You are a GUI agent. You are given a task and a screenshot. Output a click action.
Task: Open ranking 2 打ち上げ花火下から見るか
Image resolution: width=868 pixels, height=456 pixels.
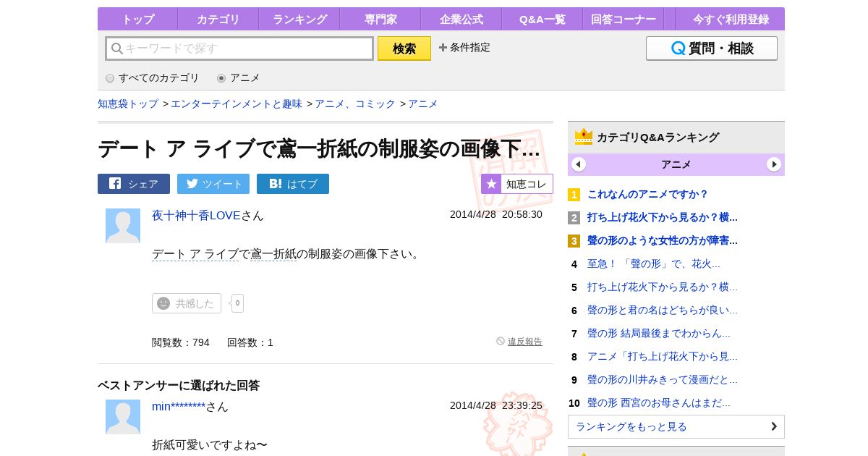[663, 217]
